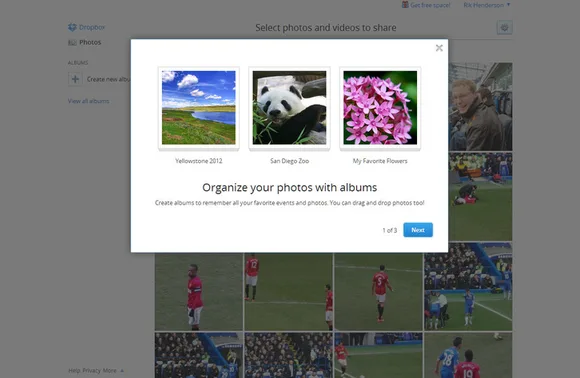Open the Help link in footer
Screen dimensions: 580x378
coord(74,370)
